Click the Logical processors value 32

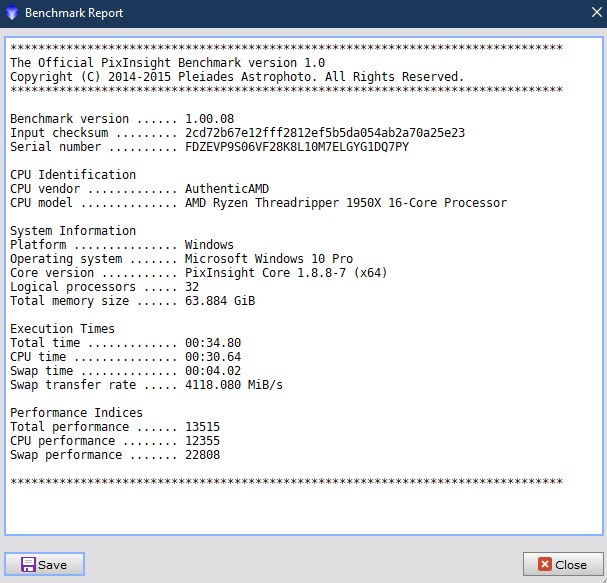click(192, 287)
